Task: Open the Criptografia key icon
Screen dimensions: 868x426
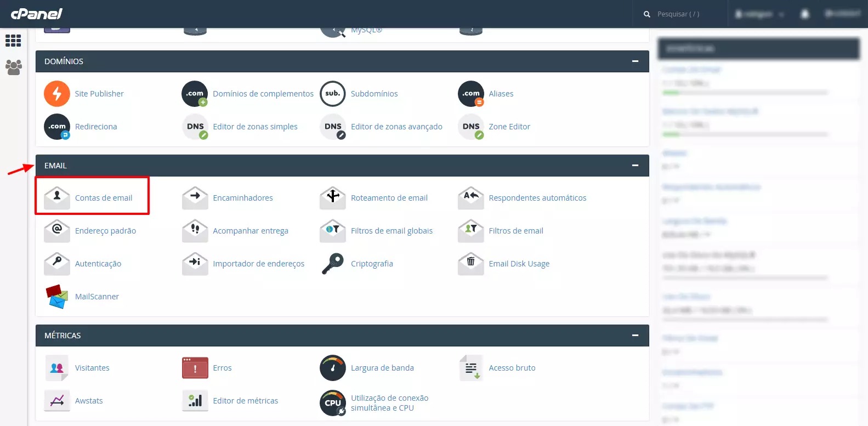Action: point(333,264)
